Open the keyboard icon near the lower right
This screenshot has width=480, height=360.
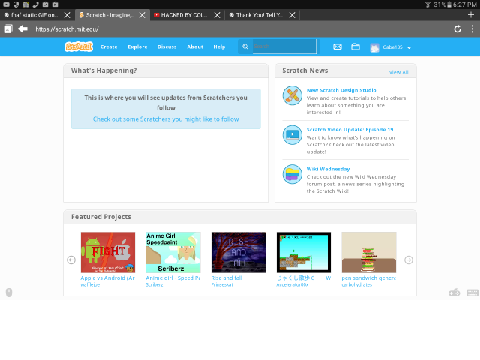click(473, 293)
